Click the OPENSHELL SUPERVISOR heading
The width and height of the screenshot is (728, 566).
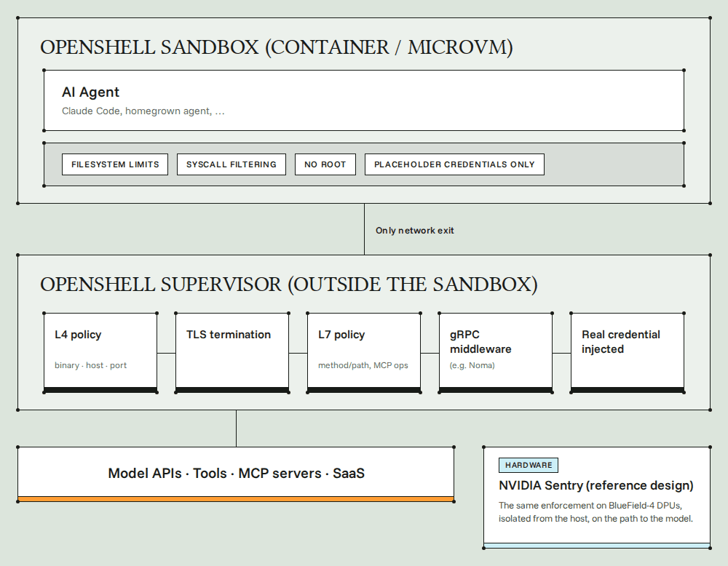289,284
